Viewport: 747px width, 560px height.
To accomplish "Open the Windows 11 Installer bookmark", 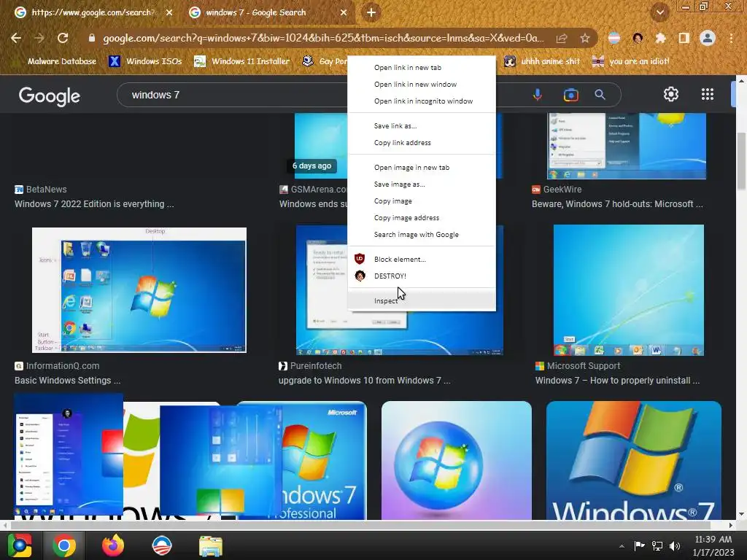I will (242, 61).
